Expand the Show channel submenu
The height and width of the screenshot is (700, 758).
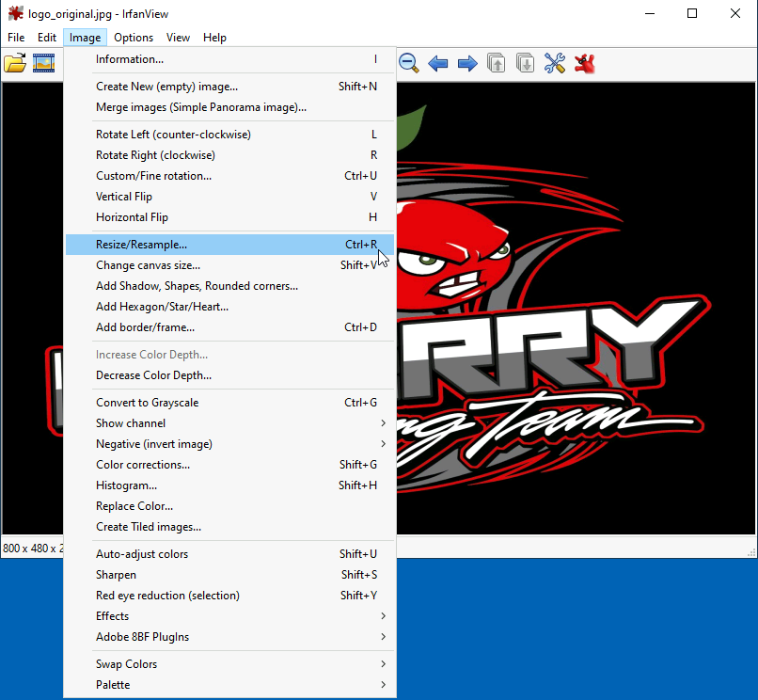[x=229, y=423]
